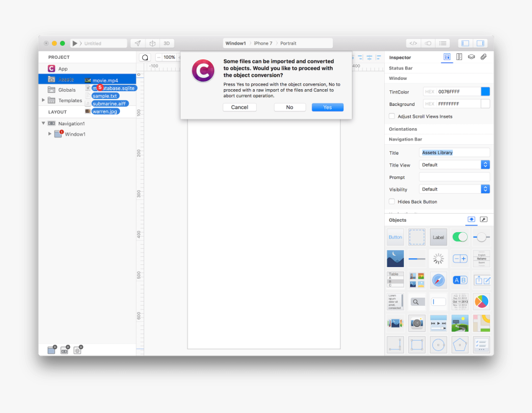Select the Switch object from the Objects library
This screenshot has width=532, height=413.
460,237
